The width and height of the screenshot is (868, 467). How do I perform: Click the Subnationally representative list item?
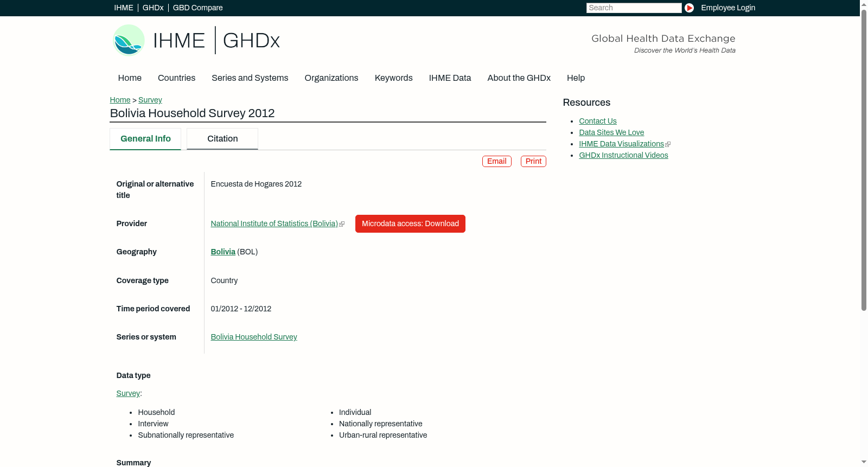186,435
